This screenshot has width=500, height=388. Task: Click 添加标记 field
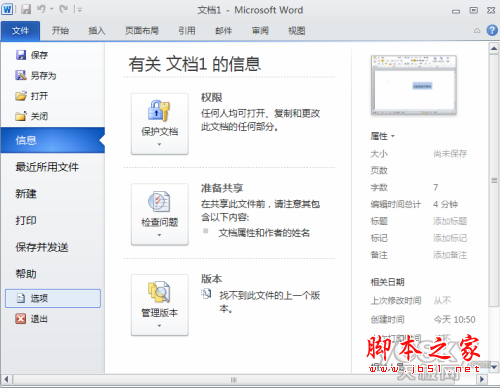[x=450, y=238]
